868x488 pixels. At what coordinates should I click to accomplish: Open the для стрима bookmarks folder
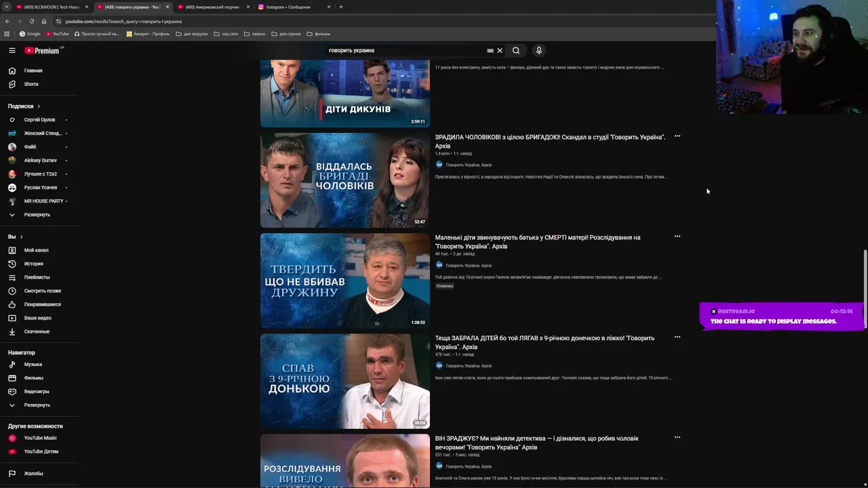coord(285,34)
